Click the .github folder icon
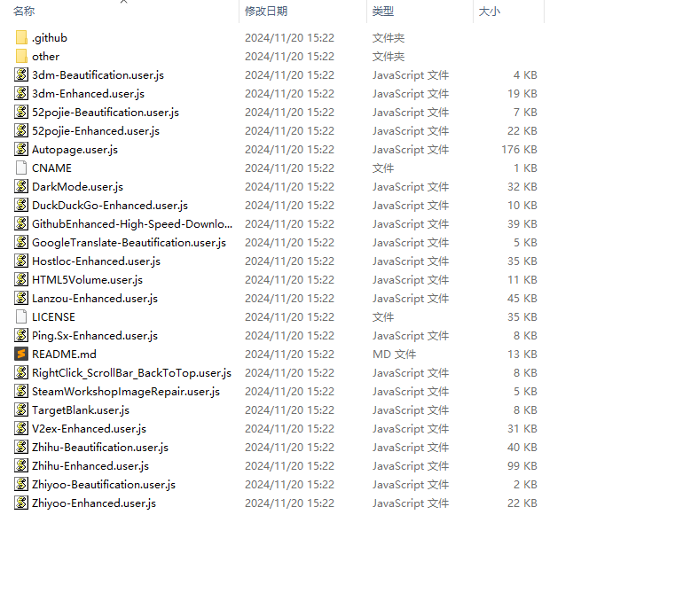 21,38
